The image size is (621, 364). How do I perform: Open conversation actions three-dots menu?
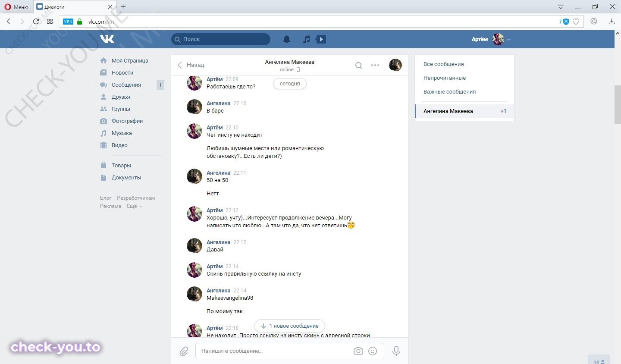(x=375, y=65)
